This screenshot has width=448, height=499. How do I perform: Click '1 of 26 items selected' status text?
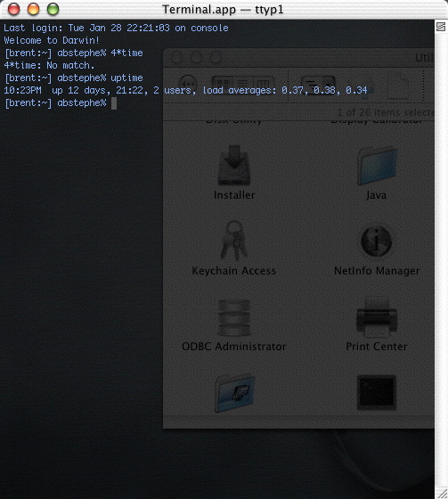click(x=386, y=112)
